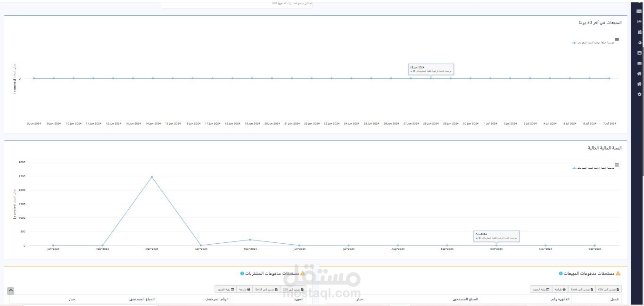Image resolution: width=644 pixels, height=306 pixels.
Task: Sort the purchases table by المبلغ المستحق column
Action: coord(142,299)
